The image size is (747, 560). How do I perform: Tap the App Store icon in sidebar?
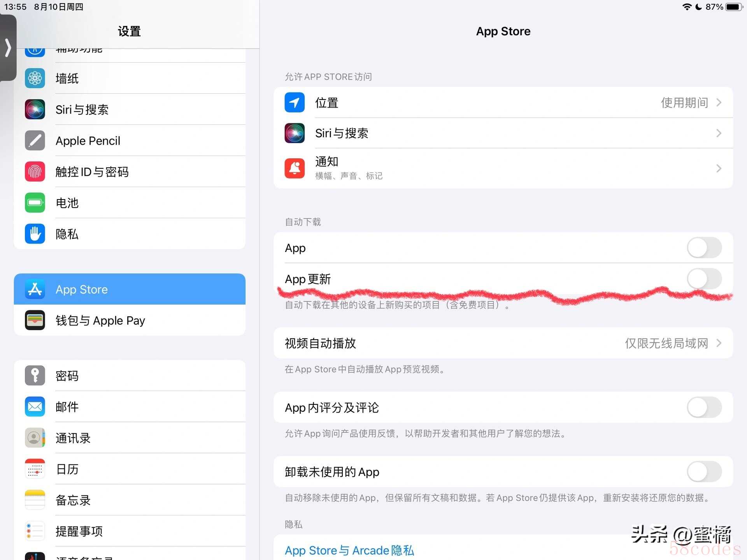pyautogui.click(x=35, y=289)
